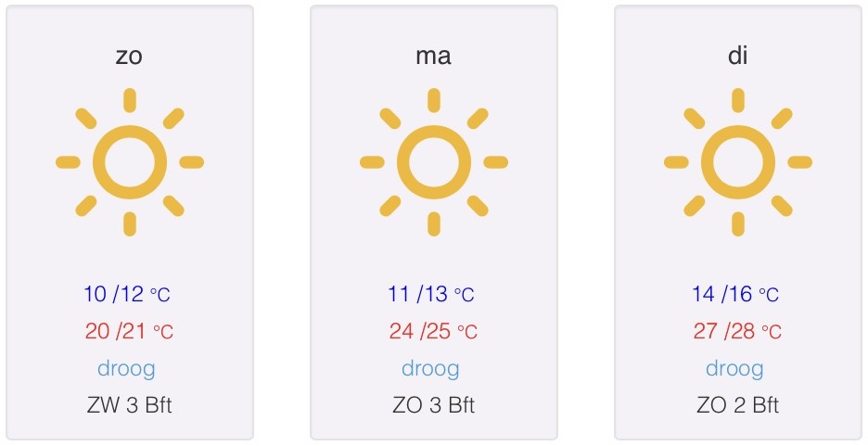The width and height of the screenshot is (868, 446).
Task: Click the sun icon for di
Action: coord(738,162)
